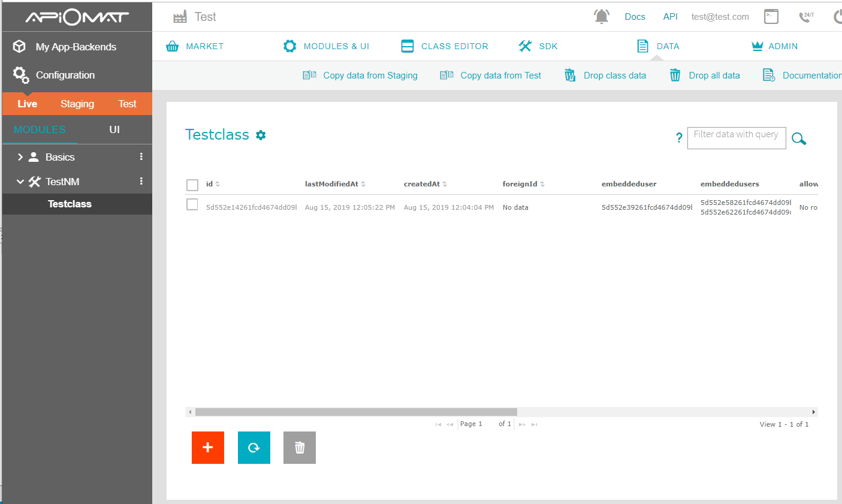Image resolution: width=842 pixels, height=504 pixels.
Task: Click the test@test.com account link
Action: click(x=720, y=17)
